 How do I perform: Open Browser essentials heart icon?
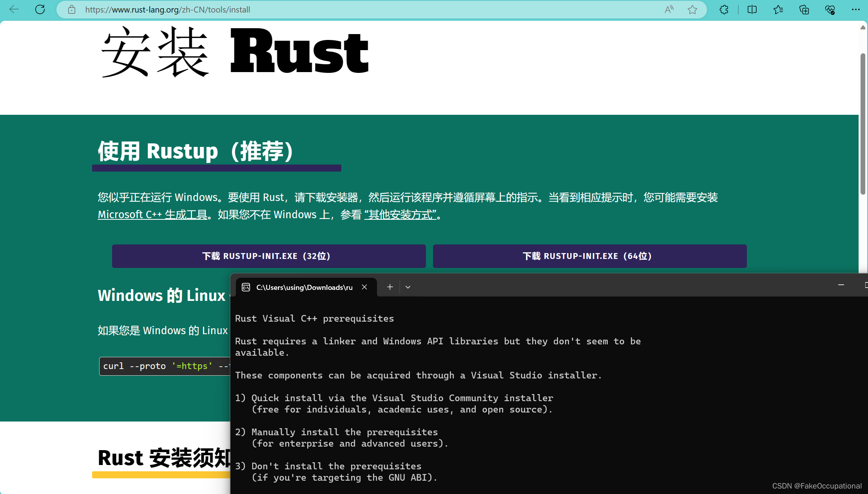pyautogui.click(x=830, y=9)
